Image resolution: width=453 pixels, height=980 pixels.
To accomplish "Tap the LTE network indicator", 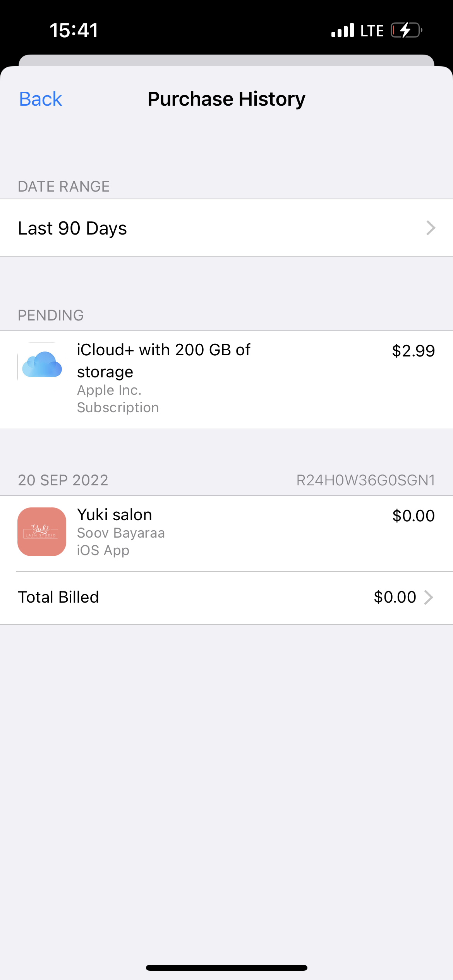I will [372, 31].
